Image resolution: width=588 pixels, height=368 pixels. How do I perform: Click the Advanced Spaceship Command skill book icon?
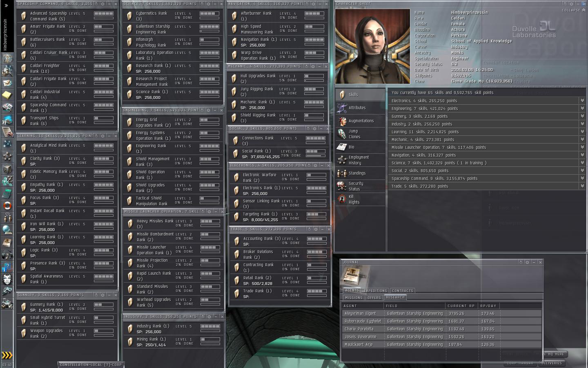point(24,16)
